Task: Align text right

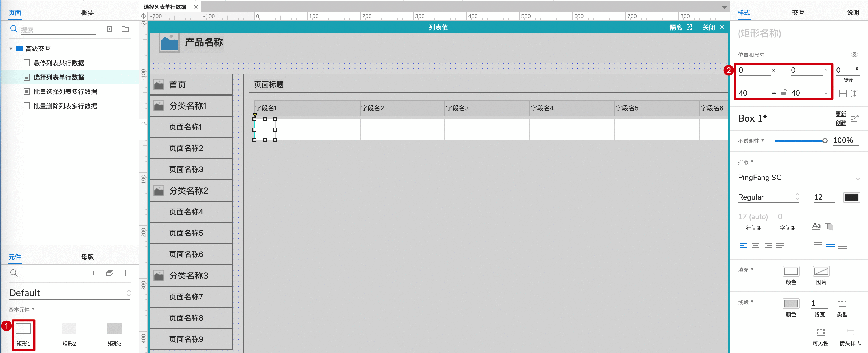Action: [x=768, y=246]
